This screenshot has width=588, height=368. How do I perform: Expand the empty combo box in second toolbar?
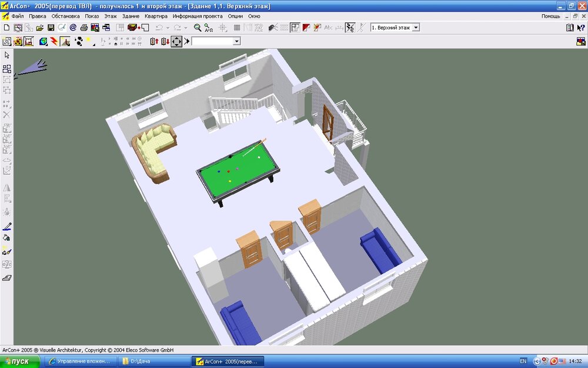click(x=237, y=42)
